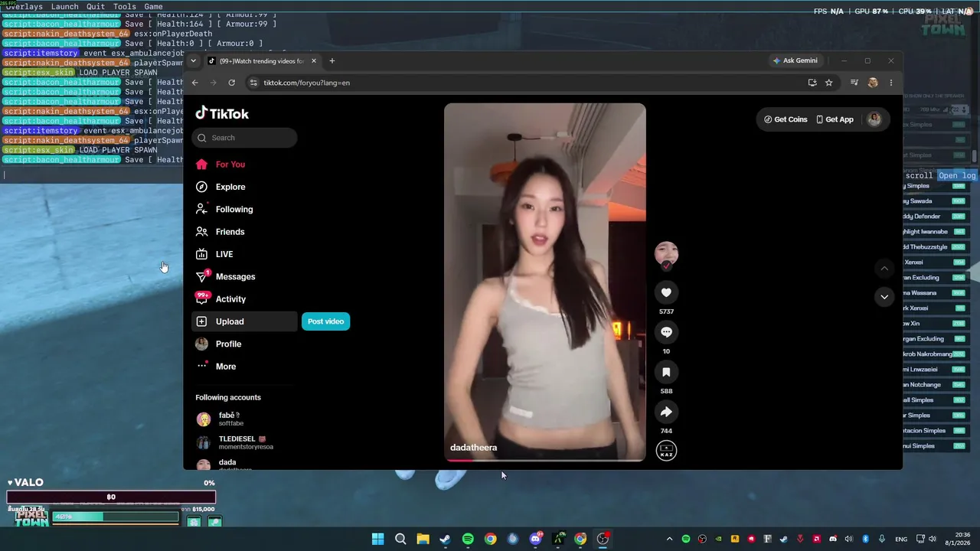Viewport: 980px width, 551px height.
Task: Open the Tools menu in the game menu bar
Action: point(125,7)
